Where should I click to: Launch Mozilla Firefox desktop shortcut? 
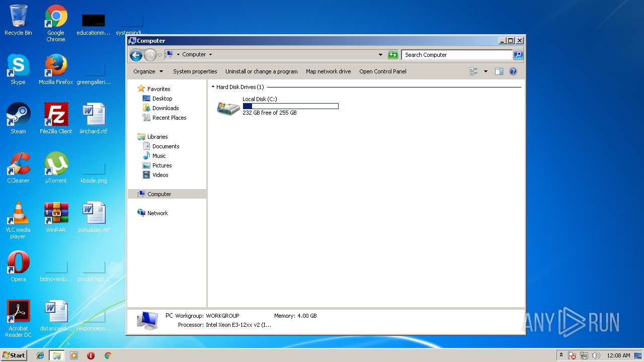click(56, 69)
